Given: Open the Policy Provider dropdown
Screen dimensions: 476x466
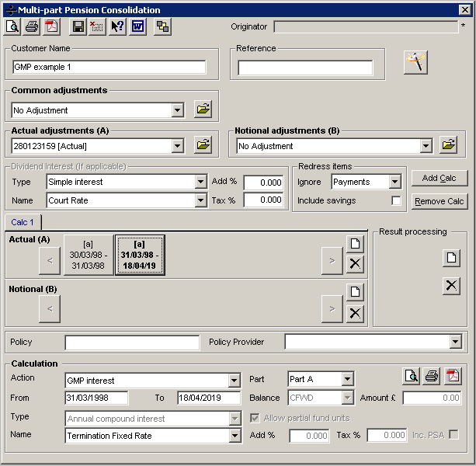Looking at the screenshot, I should [x=455, y=342].
